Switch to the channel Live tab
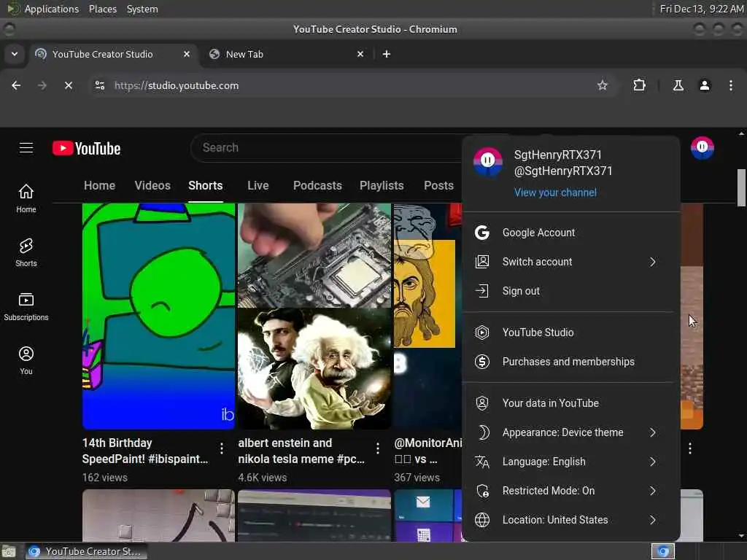747x560 pixels. [x=258, y=186]
